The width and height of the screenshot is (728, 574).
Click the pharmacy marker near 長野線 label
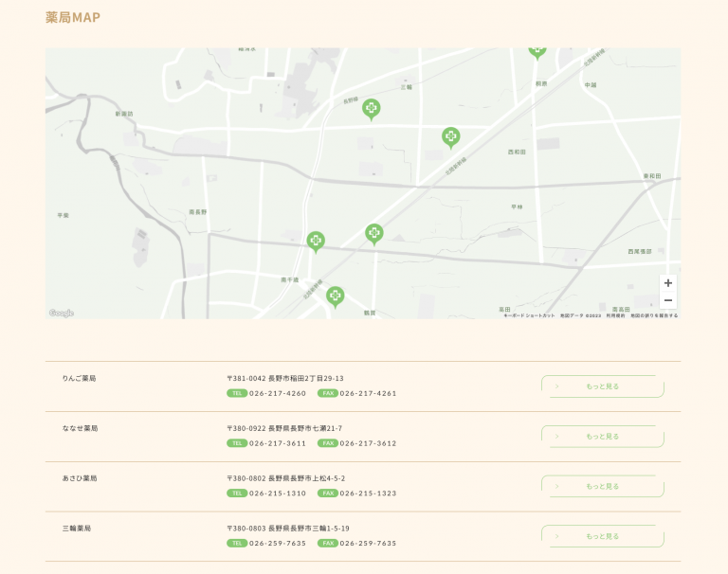point(371,109)
